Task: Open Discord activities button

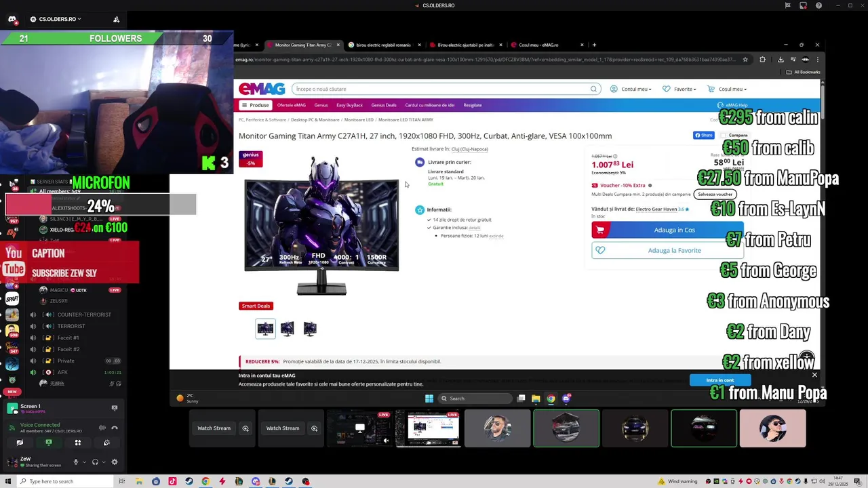Action: click(77, 443)
